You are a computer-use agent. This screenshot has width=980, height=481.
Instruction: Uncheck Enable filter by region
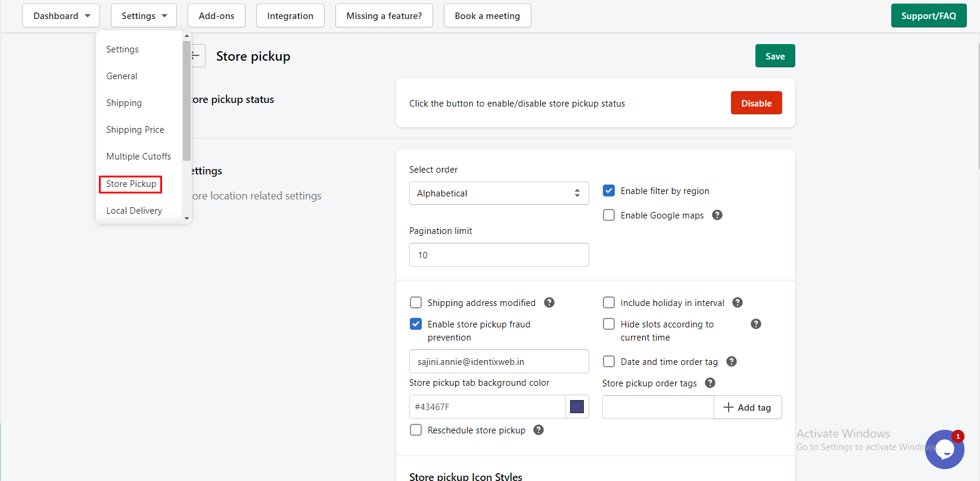[x=609, y=190]
